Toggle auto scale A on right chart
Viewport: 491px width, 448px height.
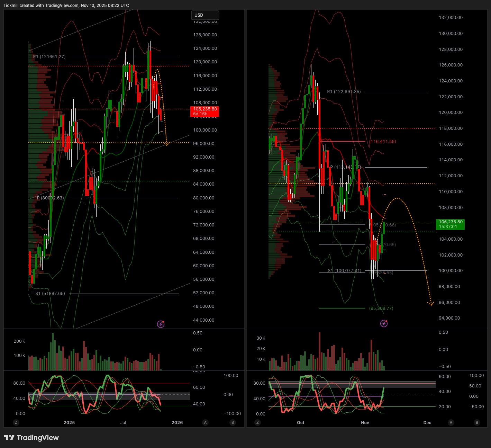451,422
